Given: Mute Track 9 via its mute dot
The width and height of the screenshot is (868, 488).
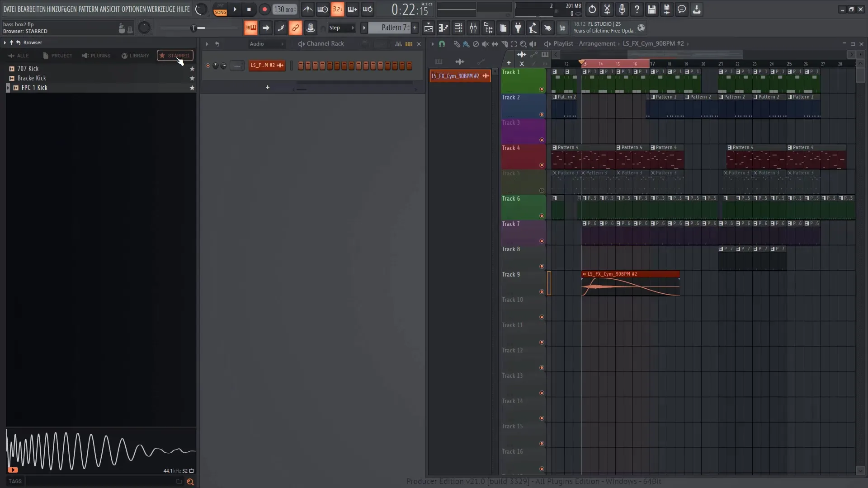Looking at the screenshot, I should (x=542, y=292).
